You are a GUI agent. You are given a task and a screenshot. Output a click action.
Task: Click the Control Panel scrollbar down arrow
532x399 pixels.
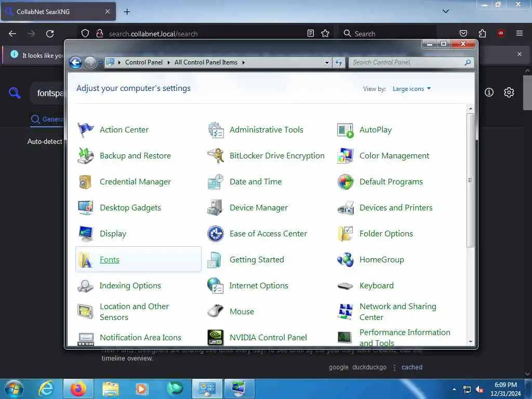coord(471,342)
